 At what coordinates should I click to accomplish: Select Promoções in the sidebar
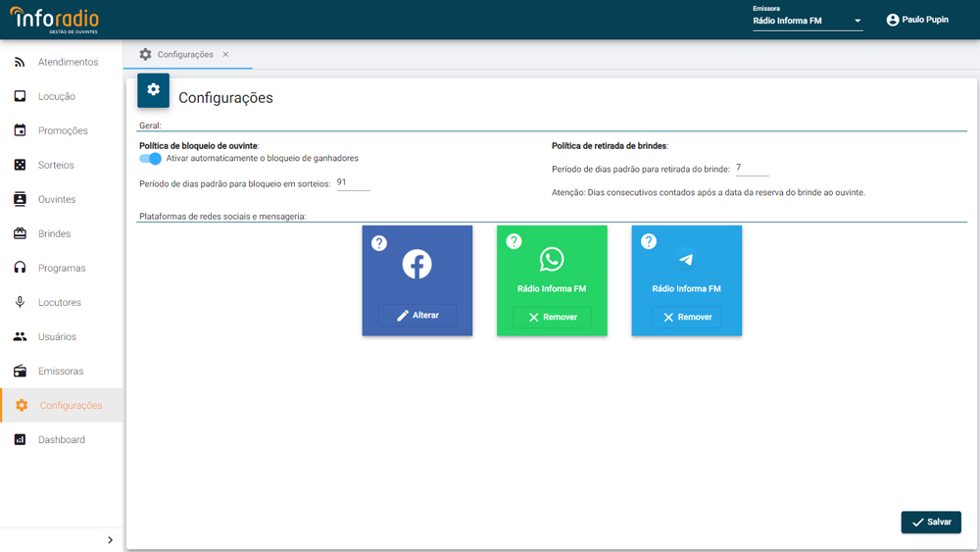click(61, 130)
